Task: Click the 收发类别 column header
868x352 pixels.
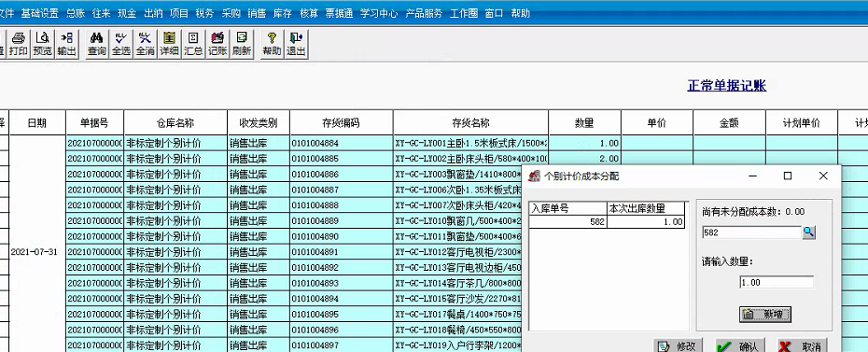Action: click(x=259, y=123)
